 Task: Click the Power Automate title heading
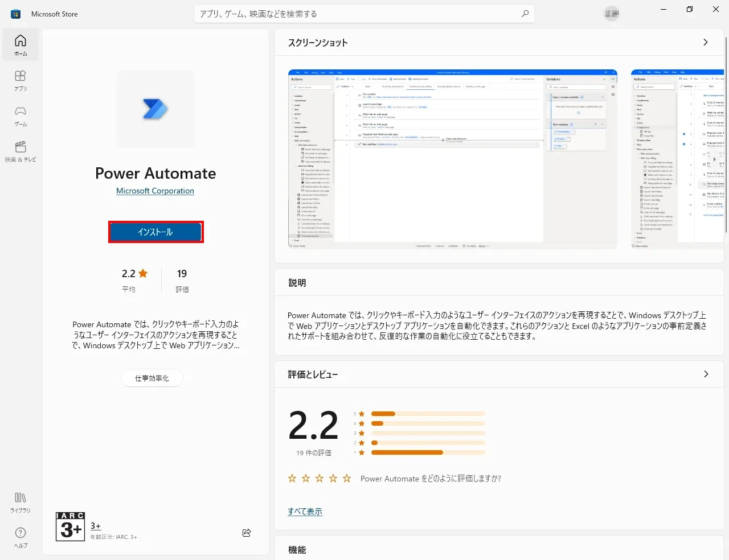(155, 173)
